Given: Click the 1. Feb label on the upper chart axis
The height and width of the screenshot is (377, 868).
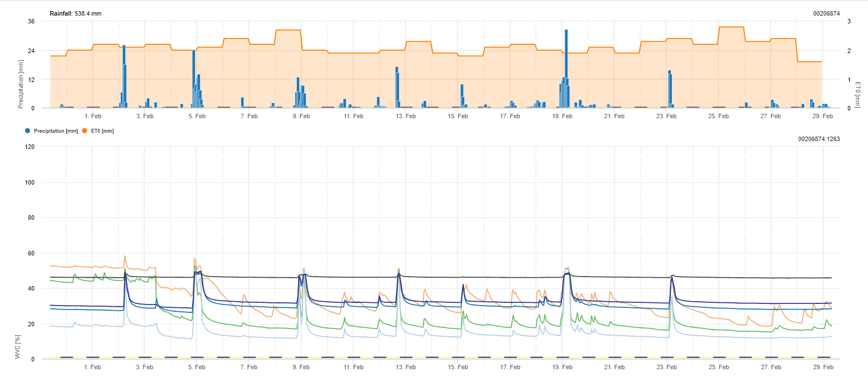Looking at the screenshot, I should [92, 116].
